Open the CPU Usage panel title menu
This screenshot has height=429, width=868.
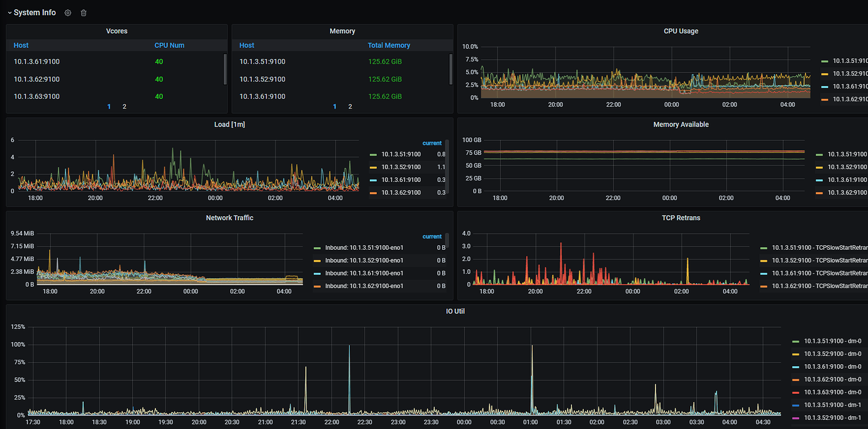681,31
